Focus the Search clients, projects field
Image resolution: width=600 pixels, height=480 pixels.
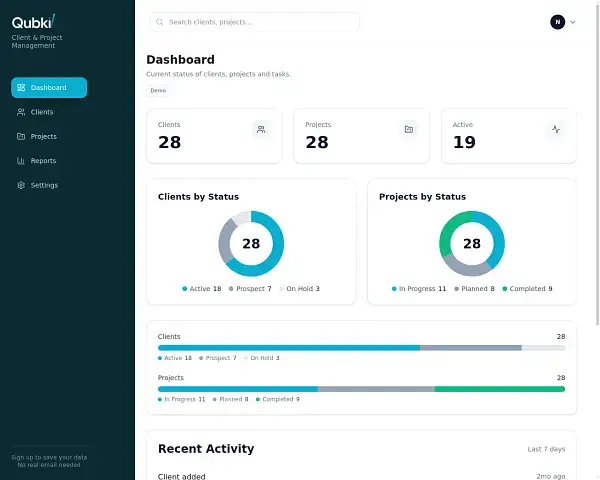[x=260, y=22]
